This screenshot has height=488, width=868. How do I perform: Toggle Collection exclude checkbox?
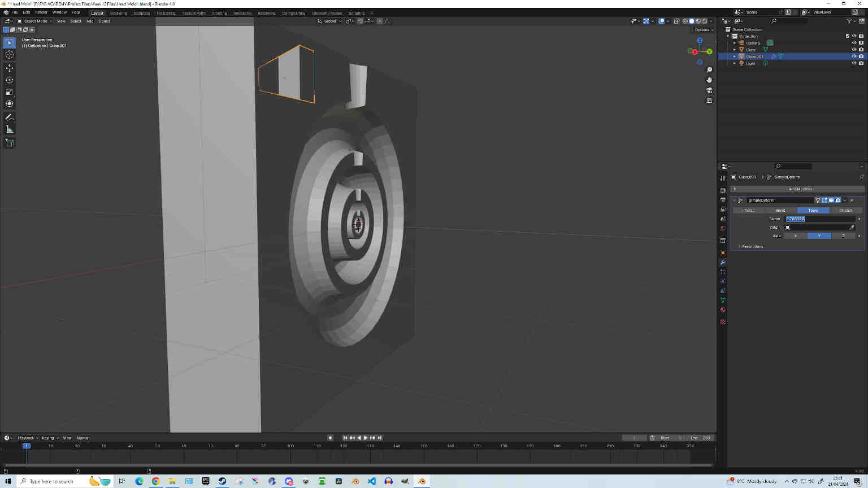click(848, 36)
